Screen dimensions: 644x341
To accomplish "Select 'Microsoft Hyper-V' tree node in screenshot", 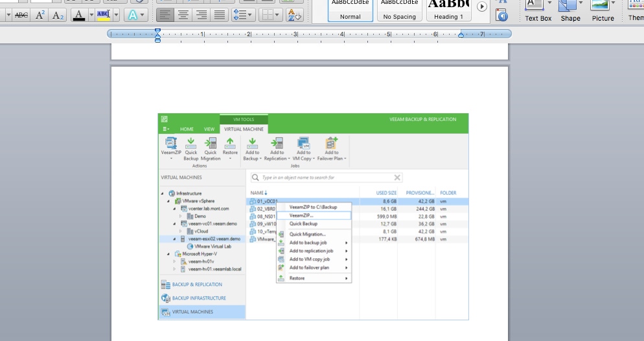I will tap(200, 254).
